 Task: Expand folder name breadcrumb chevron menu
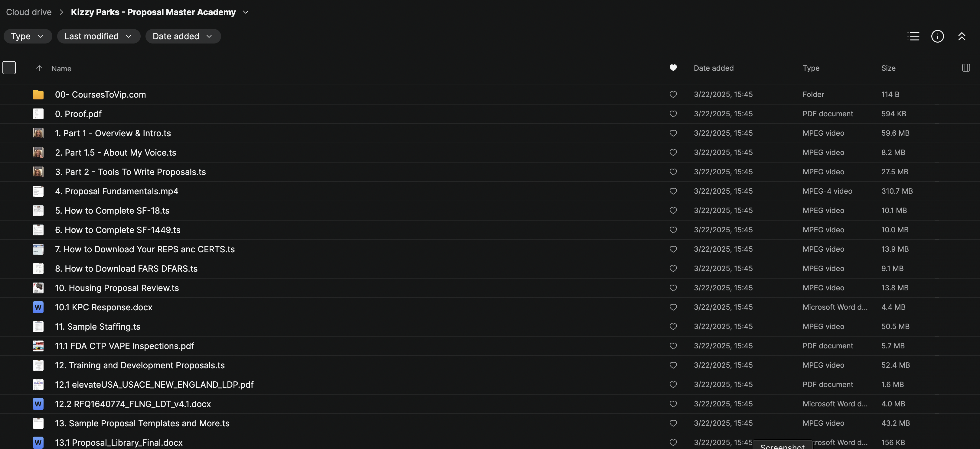(x=246, y=12)
